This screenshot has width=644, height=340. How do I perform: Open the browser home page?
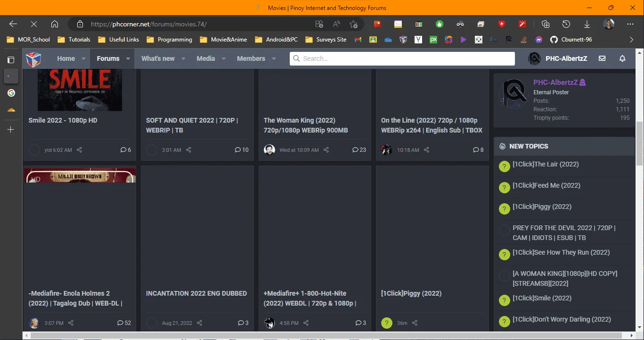pos(55,24)
